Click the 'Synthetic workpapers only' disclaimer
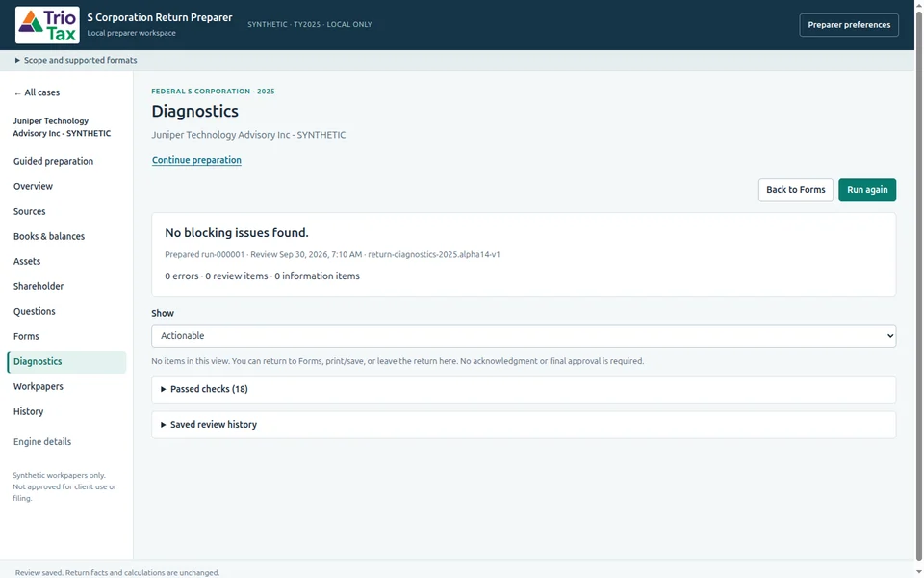The width and height of the screenshot is (924, 578). pyautogui.click(x=64, y=486)
